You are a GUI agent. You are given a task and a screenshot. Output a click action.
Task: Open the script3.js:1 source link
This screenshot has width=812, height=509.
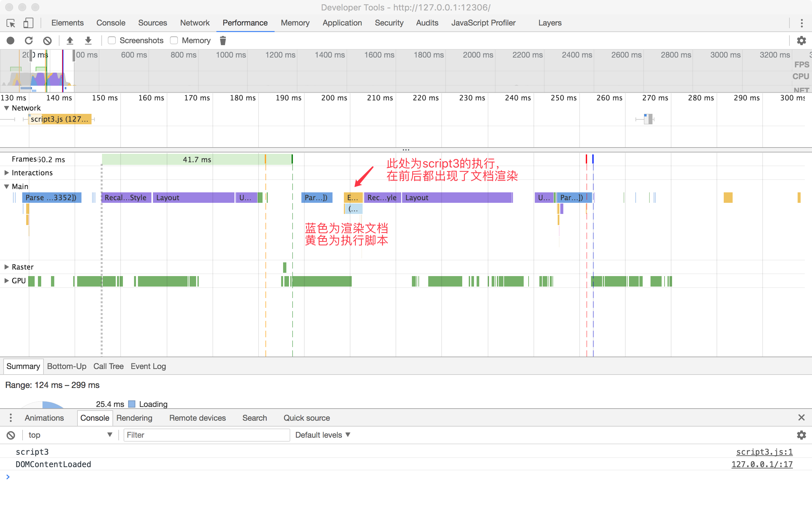pos(764,452)
